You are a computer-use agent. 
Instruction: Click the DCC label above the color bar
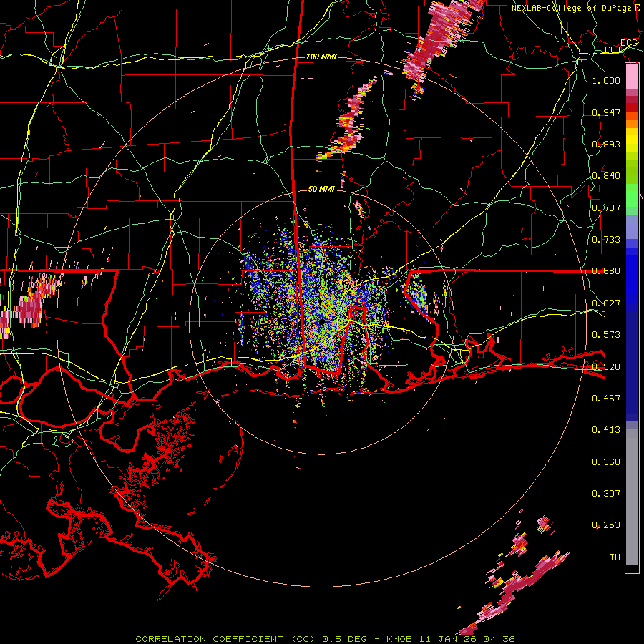point(628,43)
